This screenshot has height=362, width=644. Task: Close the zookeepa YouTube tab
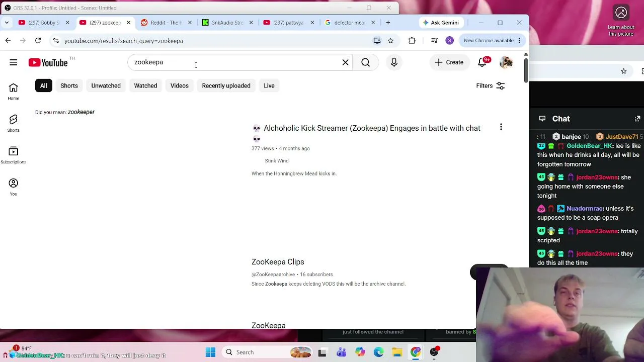tap(128, 23)
